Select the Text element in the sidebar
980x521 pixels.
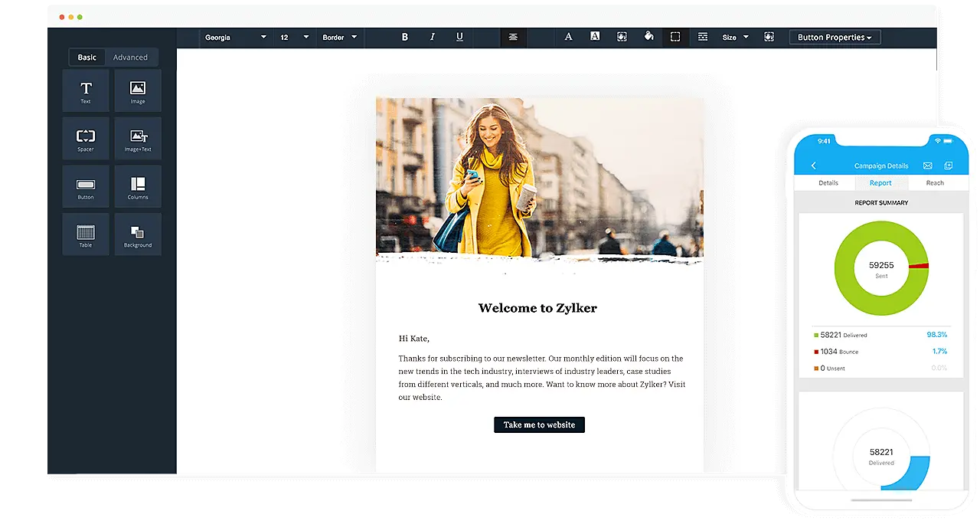tap(85, 90)
